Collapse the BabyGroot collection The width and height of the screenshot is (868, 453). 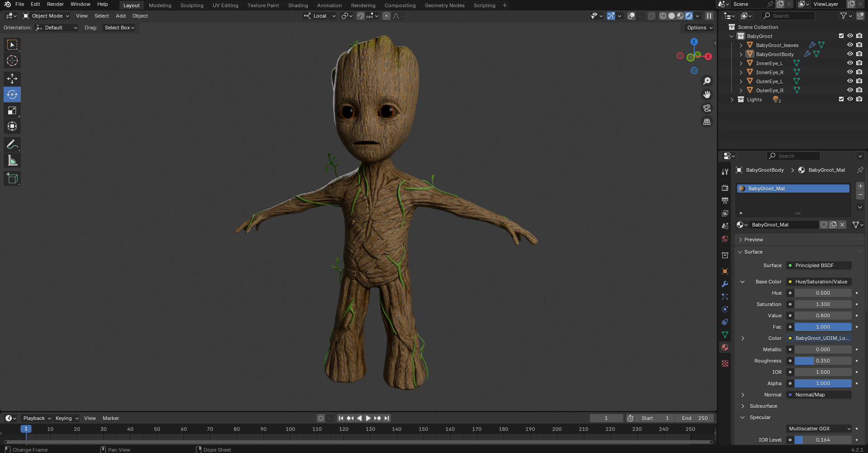(x=732, y=36)
